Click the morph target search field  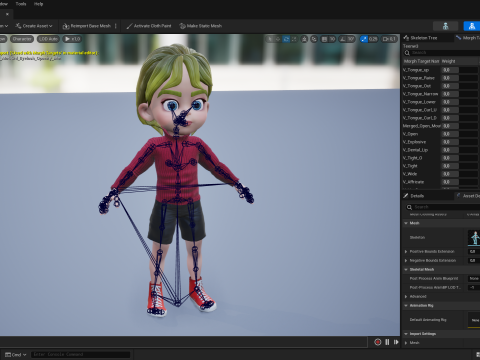[443, 53]
